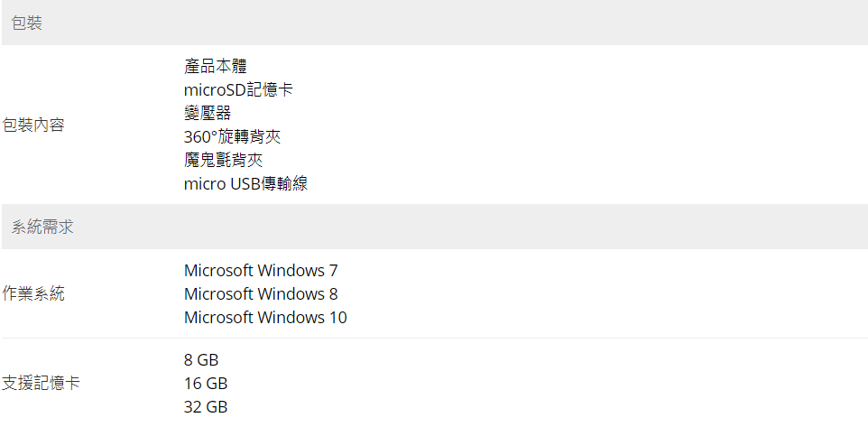The width and height of the screenshot is (868, 427).
Task: Click the micro USB傳輸線 entry
Action: [245, 183]
